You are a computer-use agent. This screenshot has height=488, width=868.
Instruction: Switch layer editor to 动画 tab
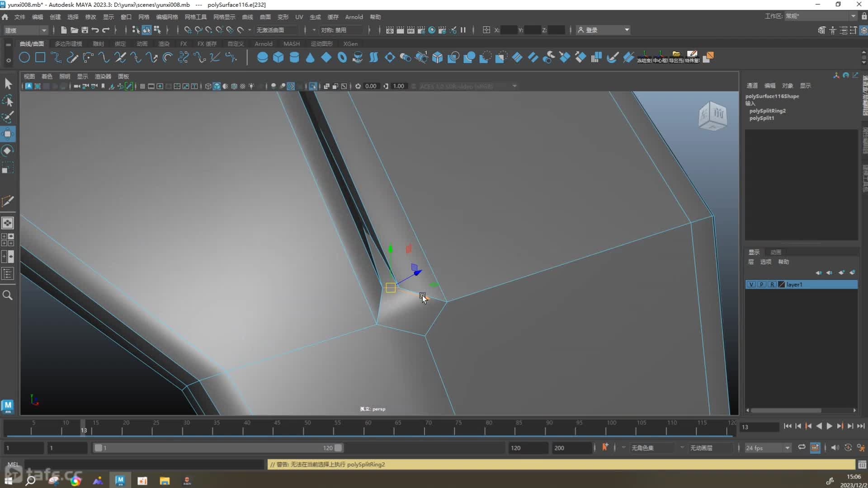776,252
